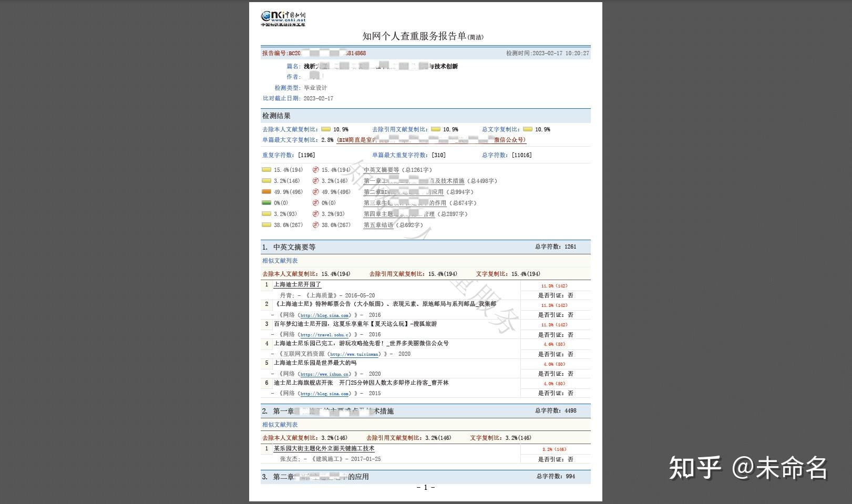This screenshot has width=852, height=504.
Task: Open the 第四章 chapter link (总2897字)
Action: click(399, 214)
